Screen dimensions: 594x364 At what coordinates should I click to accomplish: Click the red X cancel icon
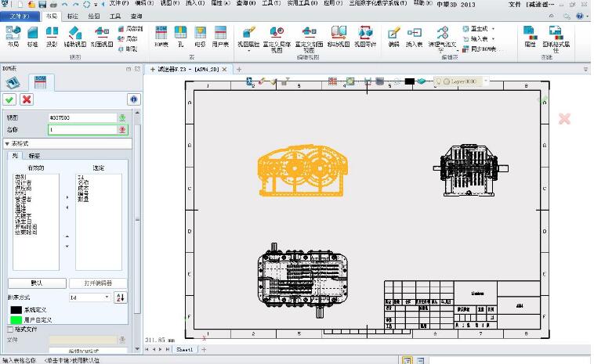27,99
